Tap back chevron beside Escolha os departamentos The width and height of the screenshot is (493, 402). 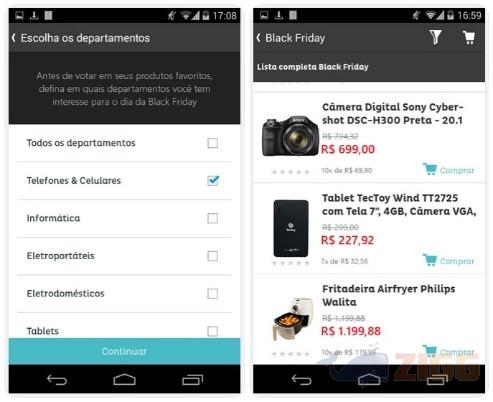coord(13,38)
